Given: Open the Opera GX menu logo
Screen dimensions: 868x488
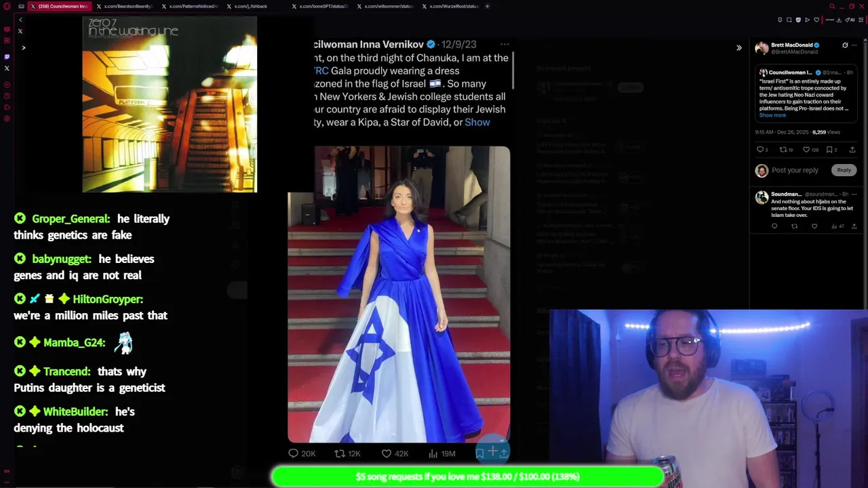Looking at the screenshot, I should [x=7, y=6].
